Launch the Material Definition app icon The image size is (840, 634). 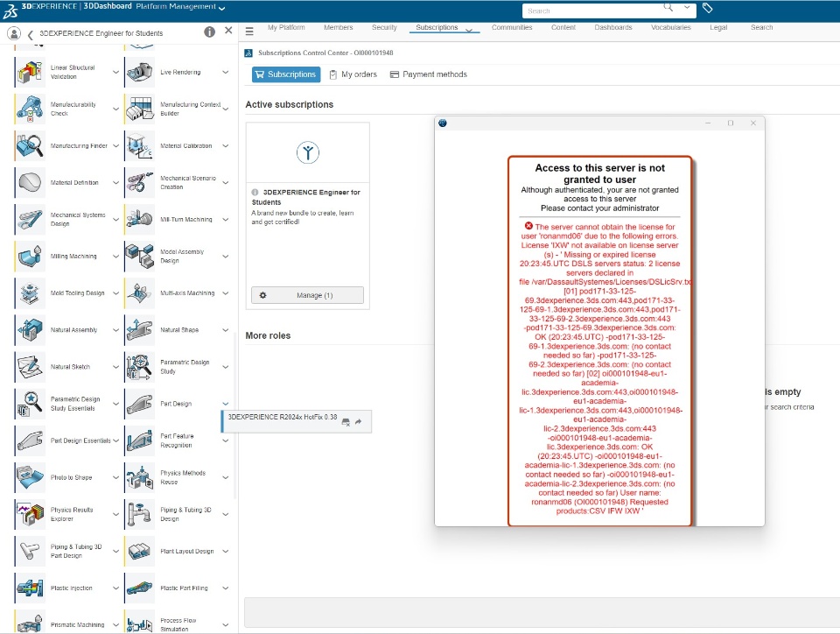31,183
